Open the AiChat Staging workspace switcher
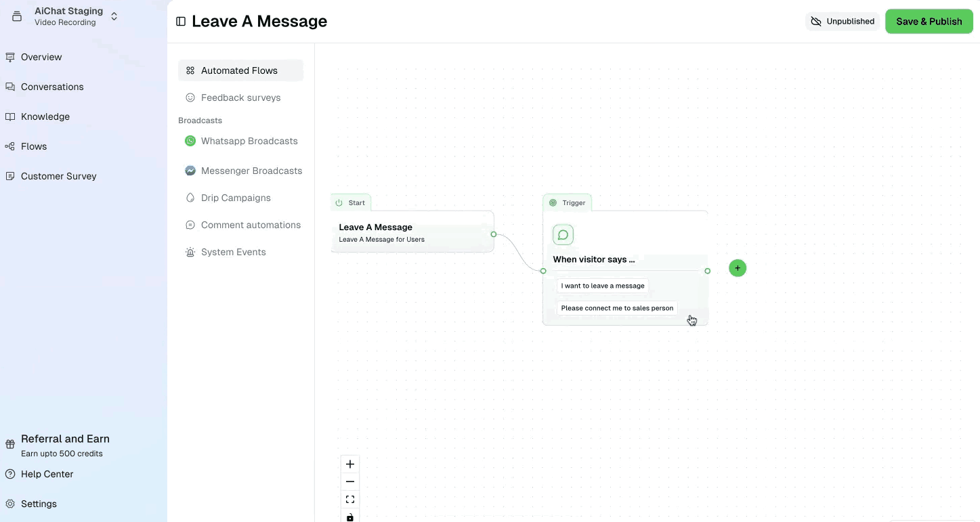 (x=114, y=16)
